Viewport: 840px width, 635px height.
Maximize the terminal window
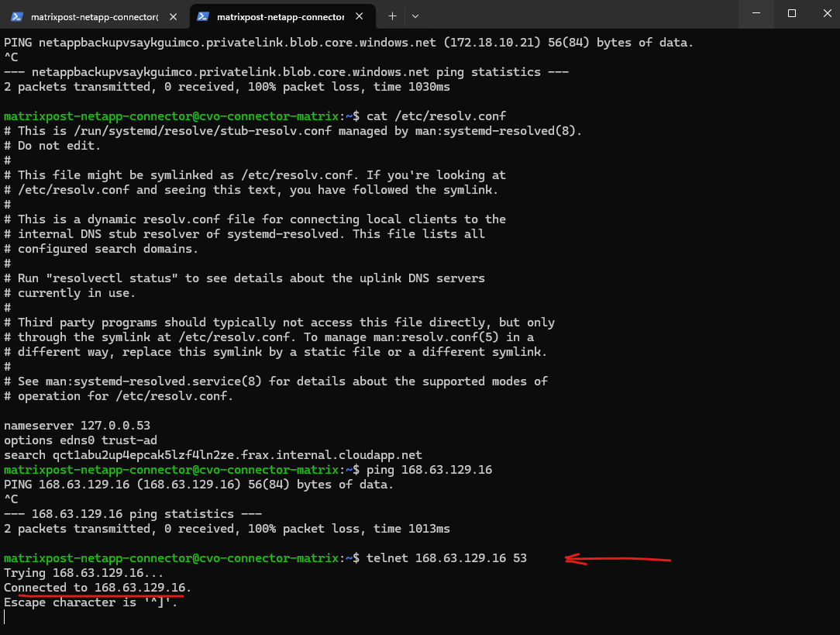(791, 13)
